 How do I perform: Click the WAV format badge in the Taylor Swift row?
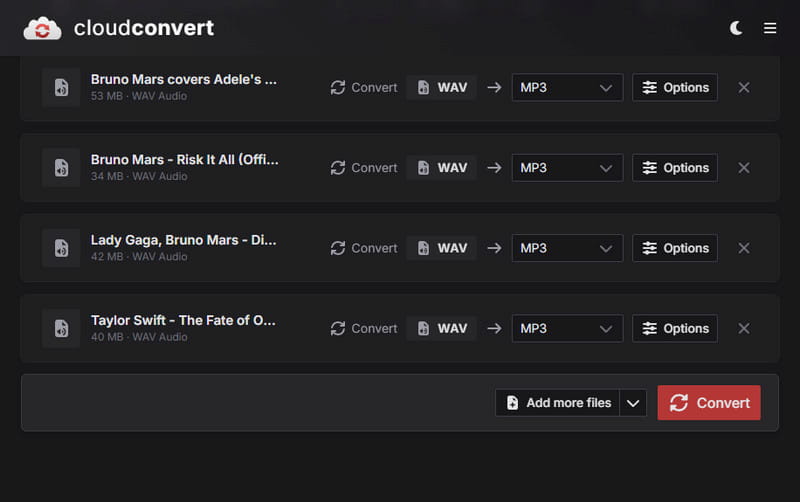click(x=441, y=328)
